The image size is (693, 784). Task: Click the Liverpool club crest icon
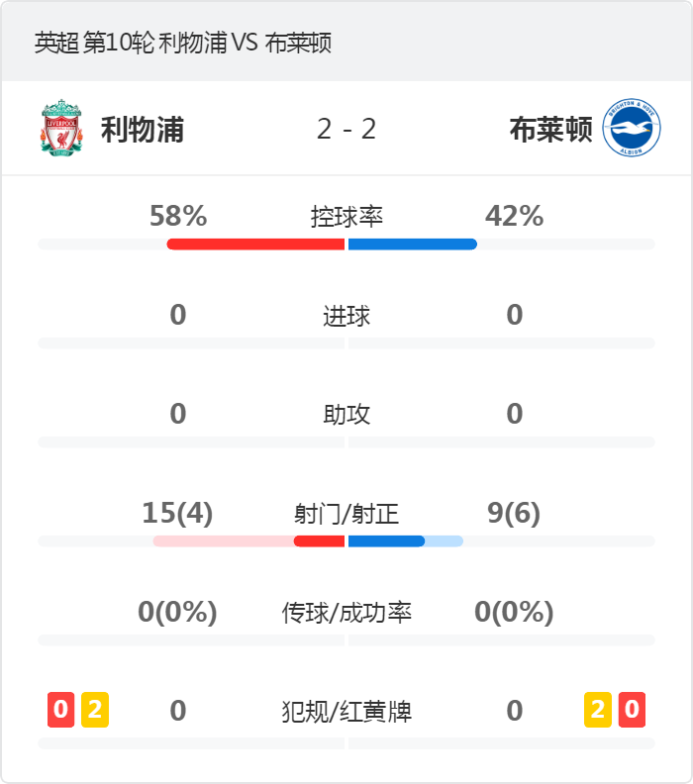click(x=61, y=128)
